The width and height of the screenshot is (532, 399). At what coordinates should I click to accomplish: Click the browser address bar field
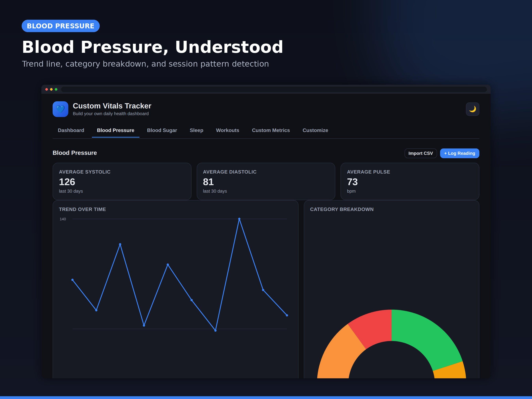pos(274,89)
